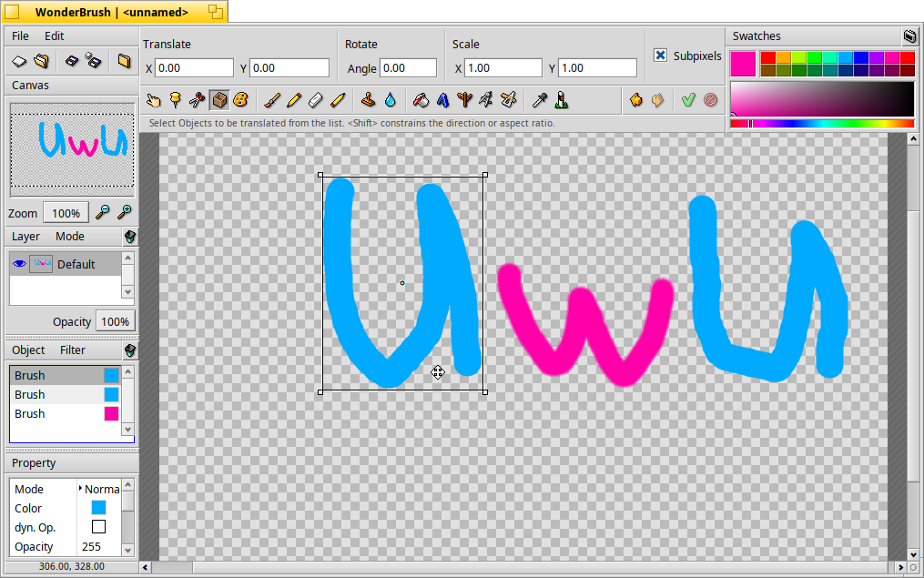The height and width of the screenshot is (578, 924).
Task: Toggle the Subpixels checkbox
Action: [x=661, y=56]
